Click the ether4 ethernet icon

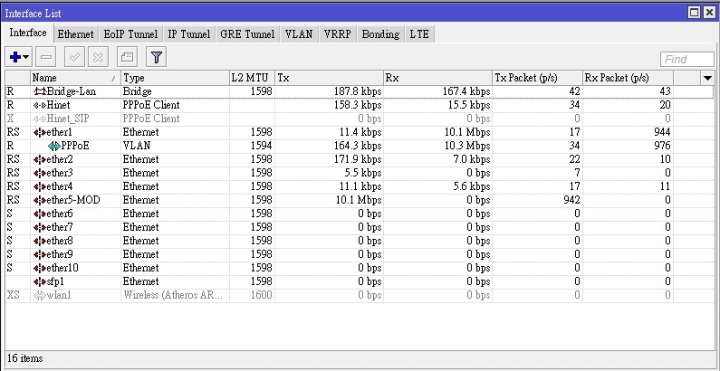pyautogui.click(x=40, y=187)
